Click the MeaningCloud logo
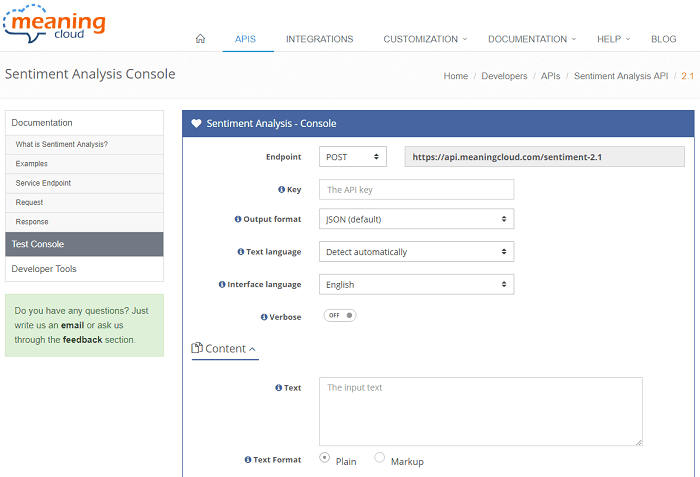 [x=54, y=24]
